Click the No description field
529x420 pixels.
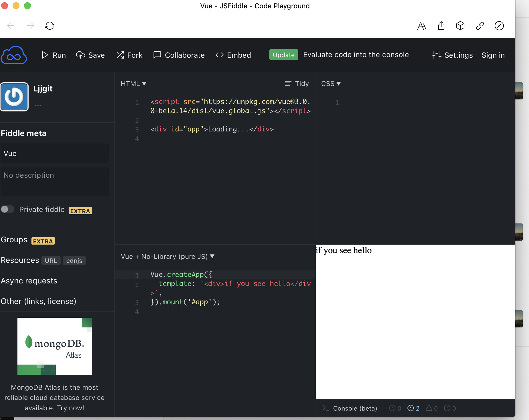pyautogui.click(x=54, y=182)
